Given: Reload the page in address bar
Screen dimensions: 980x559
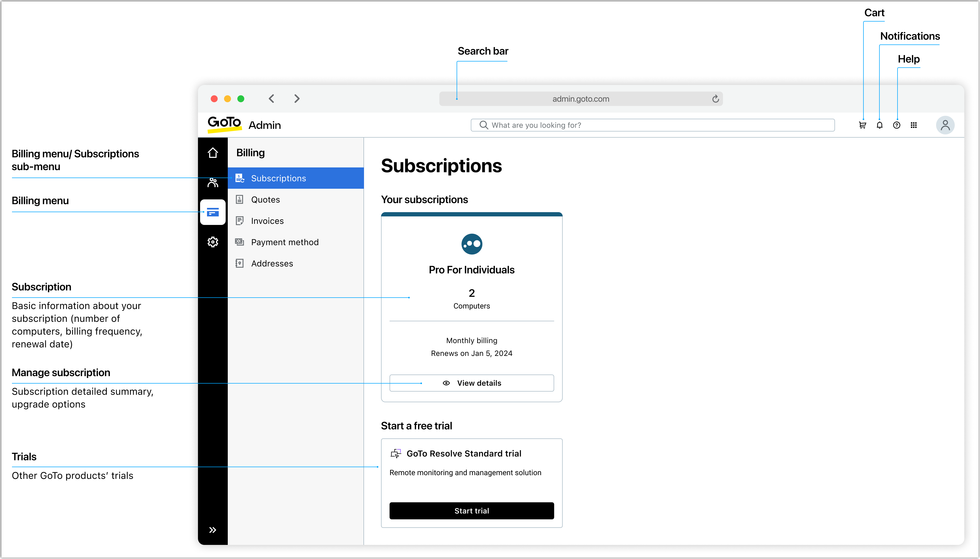Looking at the screenshot, I should [x=715, y=99].
